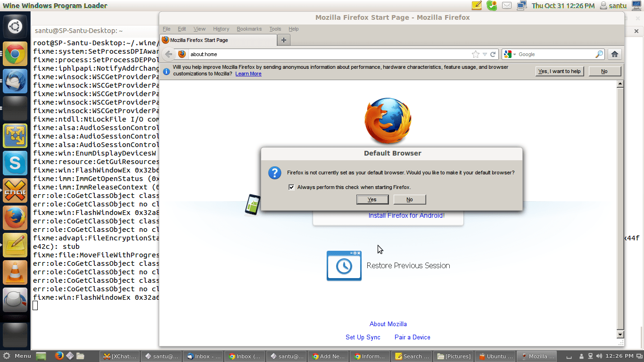
Task: Click Restore Previous Session text
Action: [x=408, y=265]
